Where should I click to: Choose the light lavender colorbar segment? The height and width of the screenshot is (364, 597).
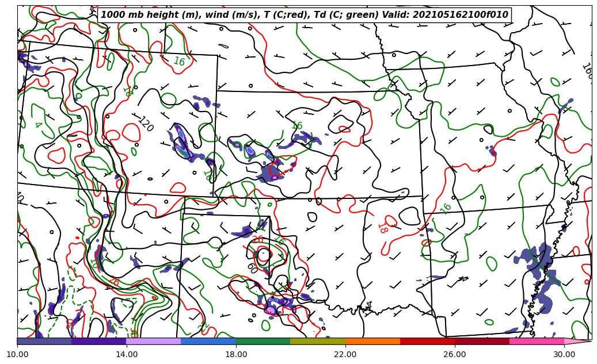[x=154, y=341]
